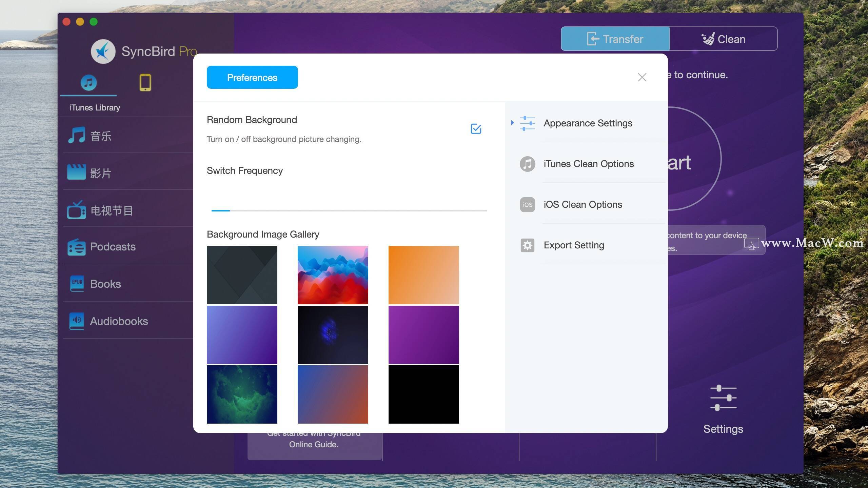Switch to the Transfer tab

615,39
